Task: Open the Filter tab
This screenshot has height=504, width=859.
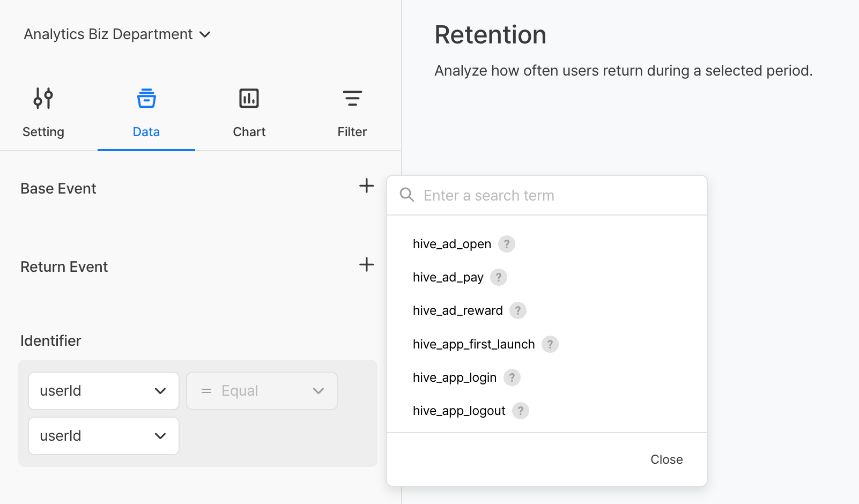Action: tap(352, 113)
